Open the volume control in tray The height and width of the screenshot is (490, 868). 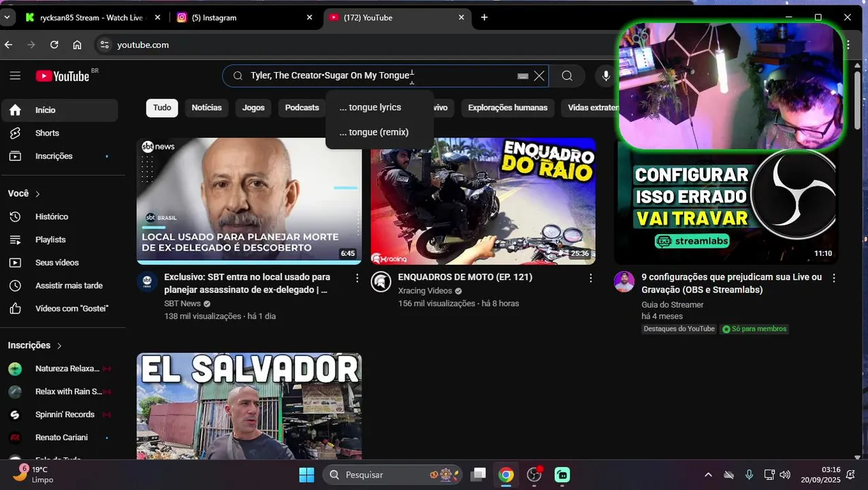[x=785, y=474]
